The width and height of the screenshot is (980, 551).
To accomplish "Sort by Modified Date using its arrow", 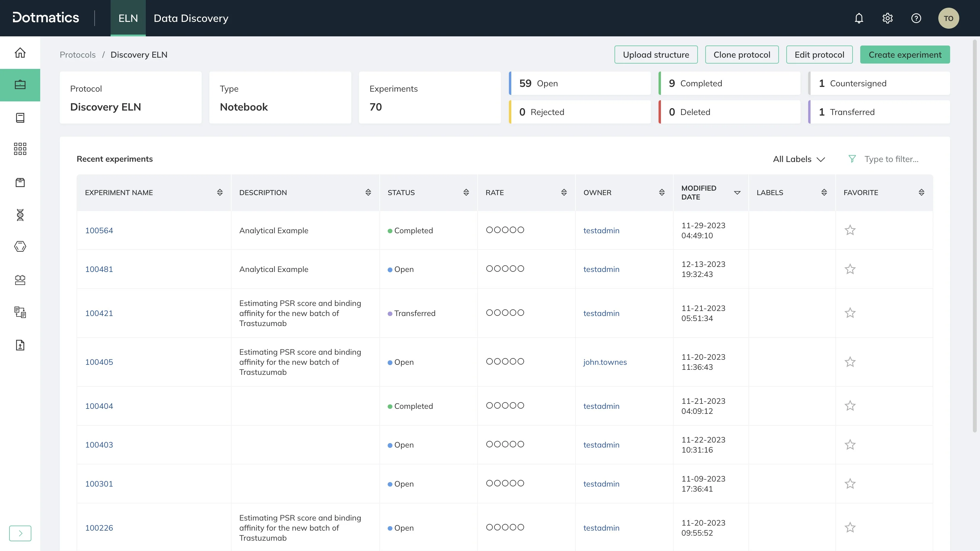I will click(737, 193).
